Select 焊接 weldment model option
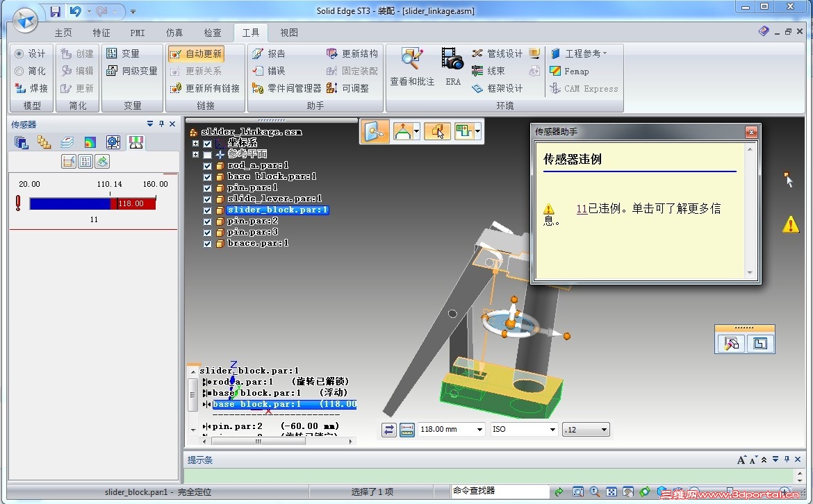 32,89
